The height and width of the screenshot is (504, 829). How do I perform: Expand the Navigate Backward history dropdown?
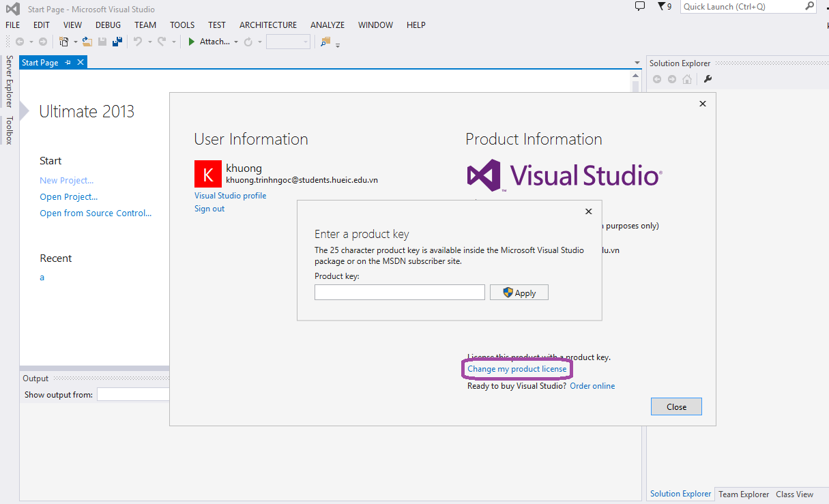point(30,42)
